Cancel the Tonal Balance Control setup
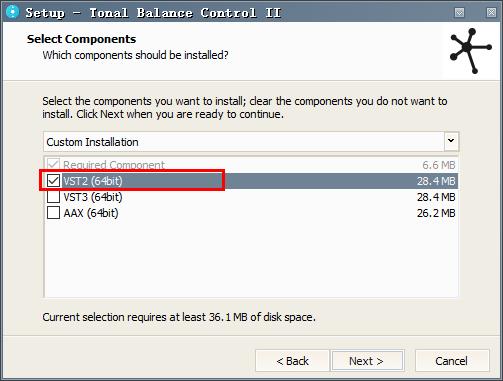The image size is (503, 381). click(452, 361)
